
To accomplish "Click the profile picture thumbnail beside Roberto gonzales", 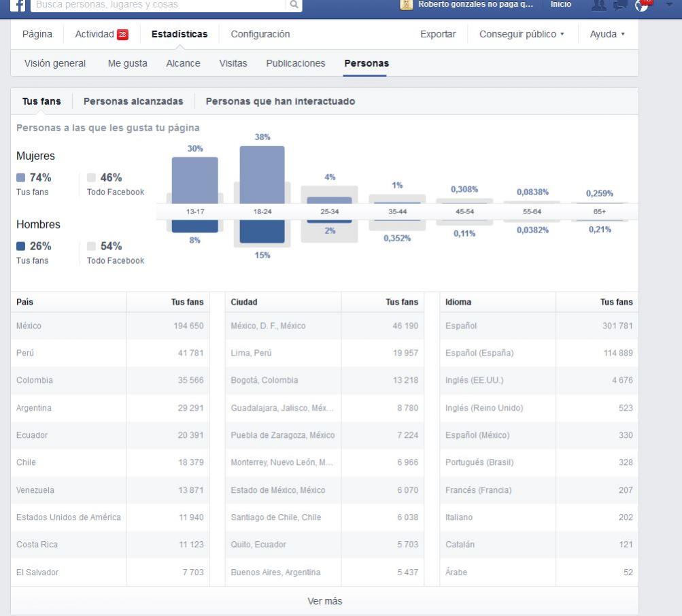I will pyautogui.click(x=406, y=5).
